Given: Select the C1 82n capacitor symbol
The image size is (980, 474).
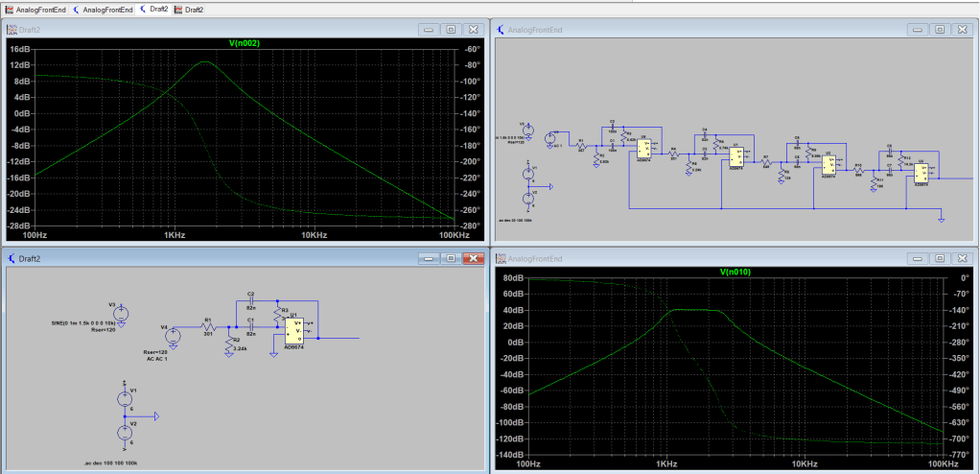Looking at the screenshot, I should tap(251, 326).
